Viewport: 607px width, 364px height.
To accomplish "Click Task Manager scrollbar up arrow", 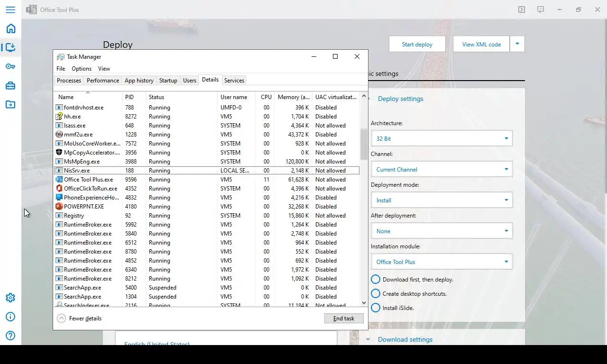I will pyautogui.click(x=364, y=96).
